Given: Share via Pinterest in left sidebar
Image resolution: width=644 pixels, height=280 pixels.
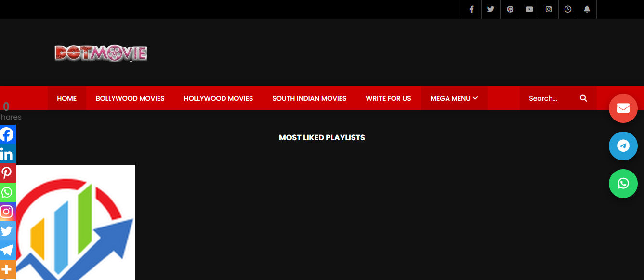Looking at the screenshot, I should tap(7, 173).
